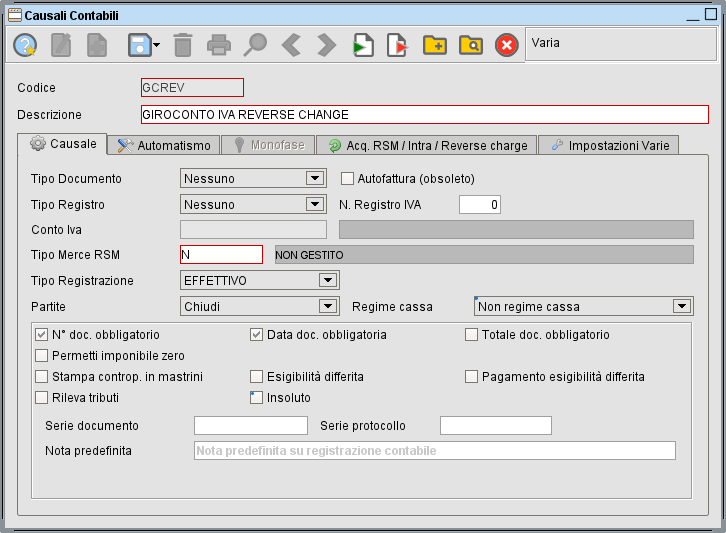726x533 pixels.
Task: Click the N. Registro IVA field
Action: tap(480, 204)
